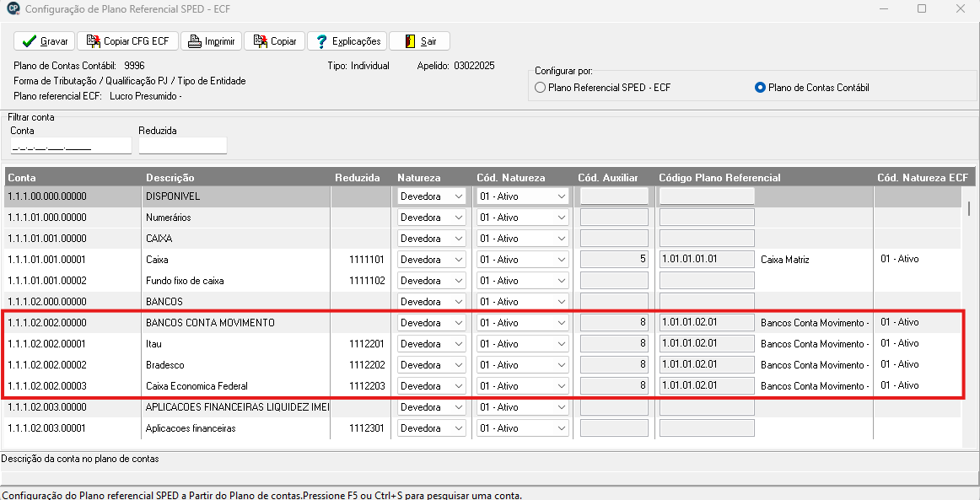
Task: Click the Fundo fixo de caixa description
Action: 185,281
